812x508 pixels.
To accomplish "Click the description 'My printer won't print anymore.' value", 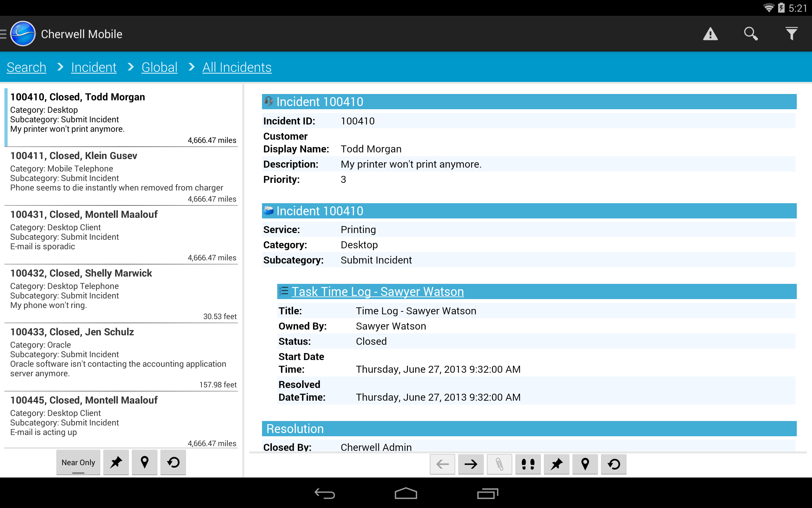I will 411,164.
